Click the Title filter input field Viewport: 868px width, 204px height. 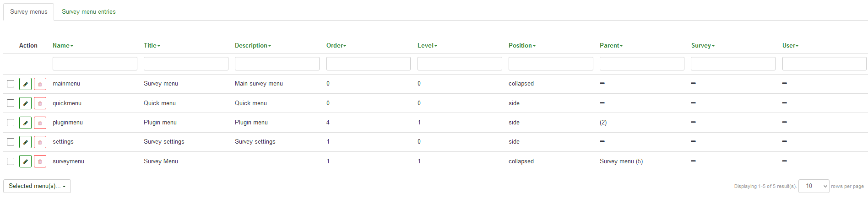tap(186, 64)
